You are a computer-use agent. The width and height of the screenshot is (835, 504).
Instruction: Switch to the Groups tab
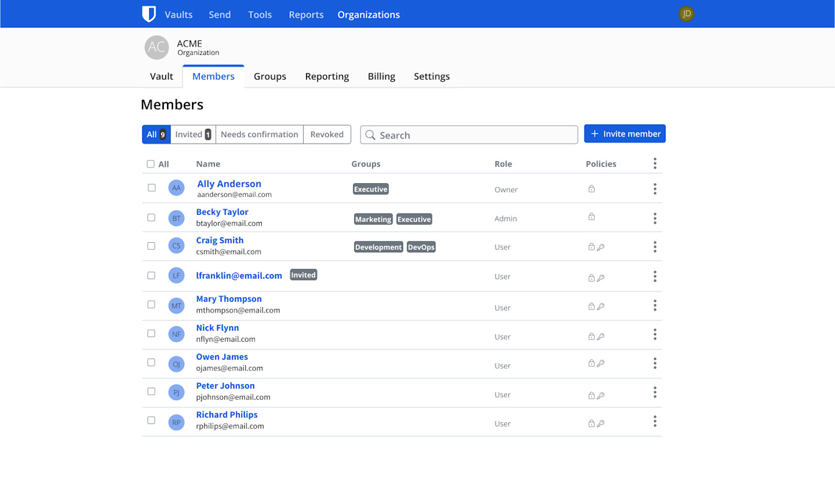(x=270, y=76)
